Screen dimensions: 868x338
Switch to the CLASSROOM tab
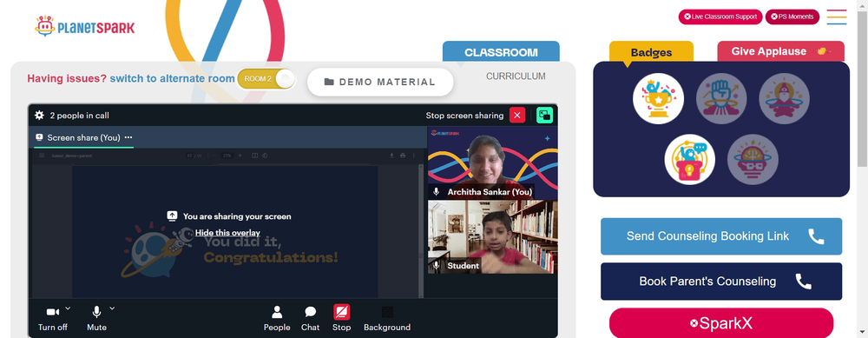(x=501, y=52)
